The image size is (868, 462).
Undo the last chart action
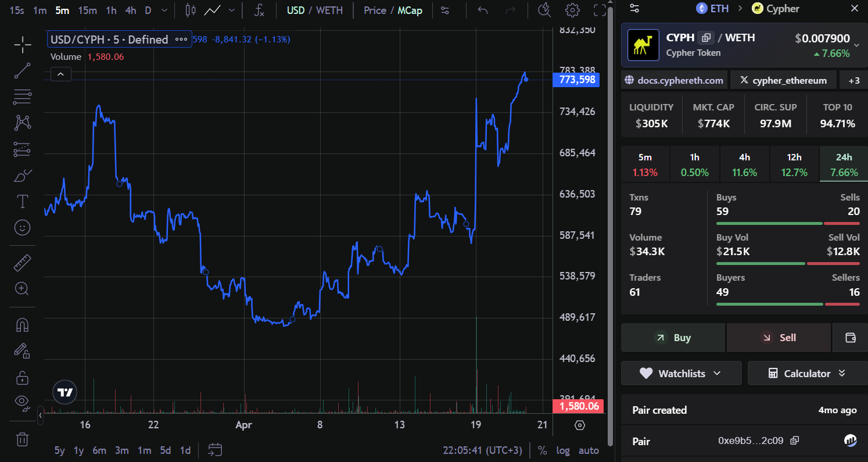point(482,10)
